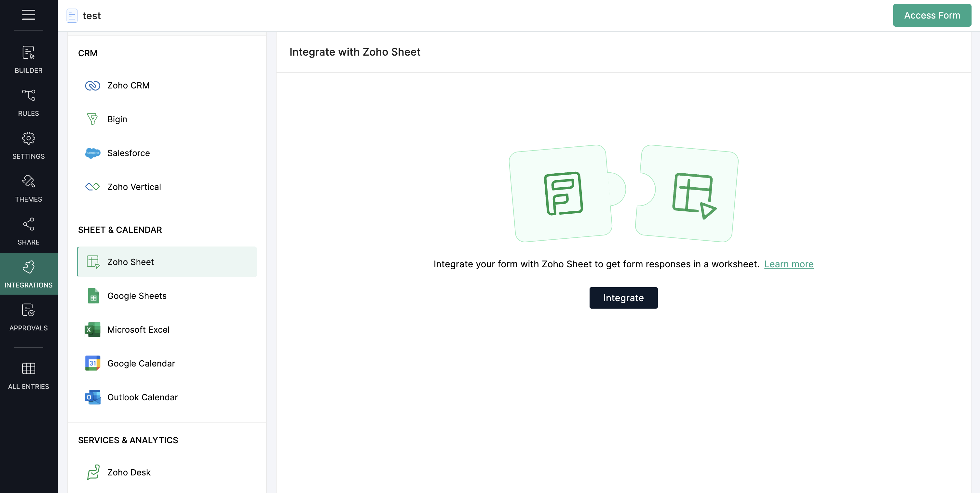Open the Learn more link
Image resolution: width=980 pixels, height=493 pixels.
tap(789, 264)
